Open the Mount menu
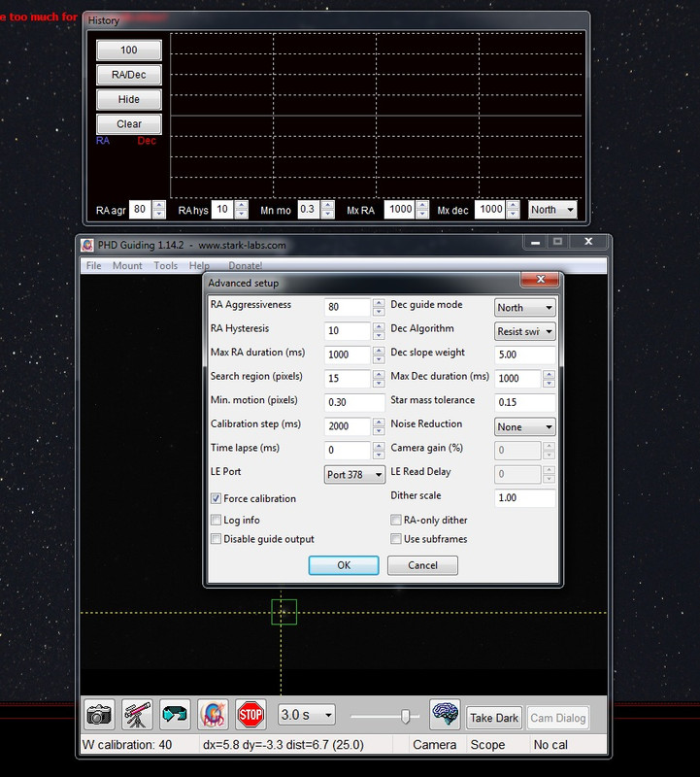Viewport: 700px width, 777px height. pyautogui.click(x=127, y=265)
